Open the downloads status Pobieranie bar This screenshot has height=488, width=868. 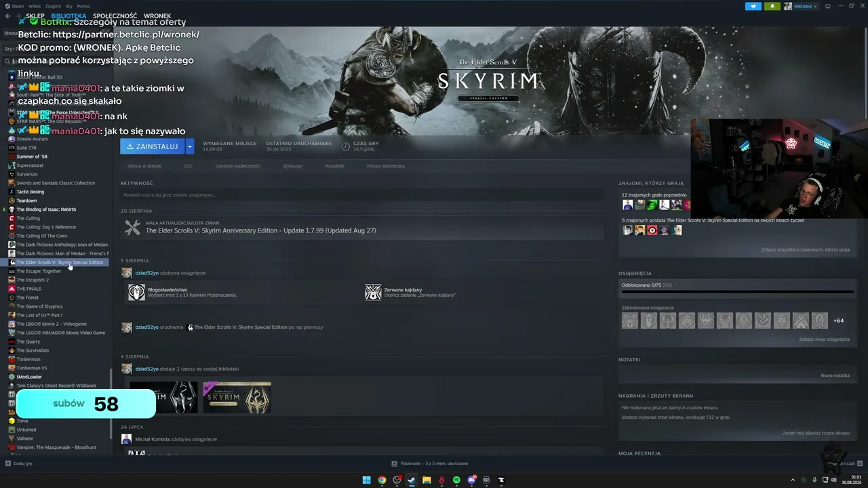[430, 464]
